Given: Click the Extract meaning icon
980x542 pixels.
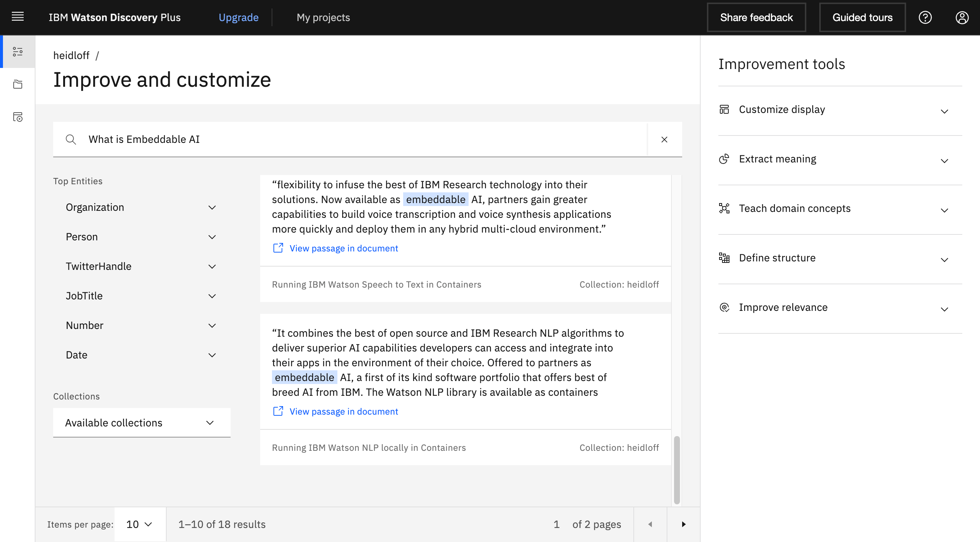Looking at the screenshot, I should [x=724, y=159].
